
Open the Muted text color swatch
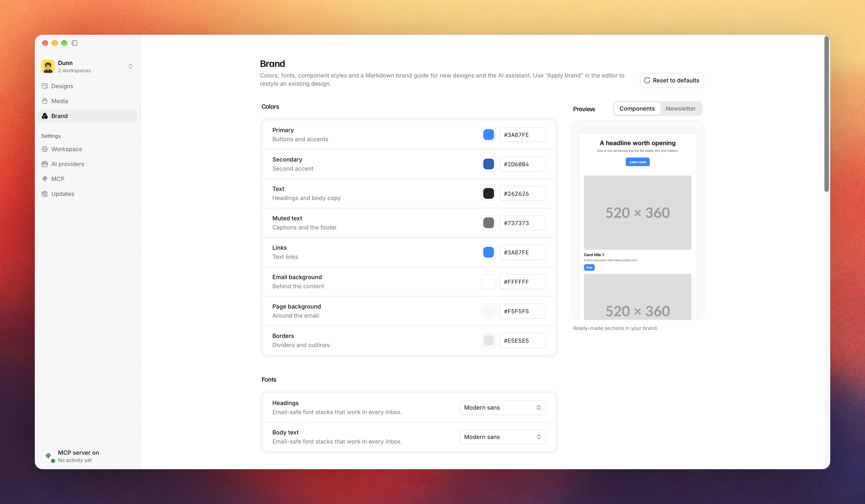[x=488, y=223]
